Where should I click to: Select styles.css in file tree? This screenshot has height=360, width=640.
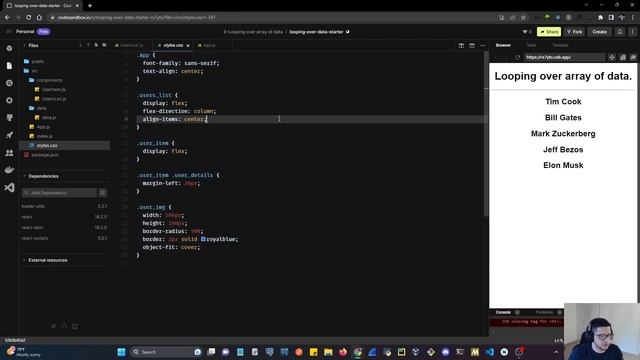tap(64, 146)
